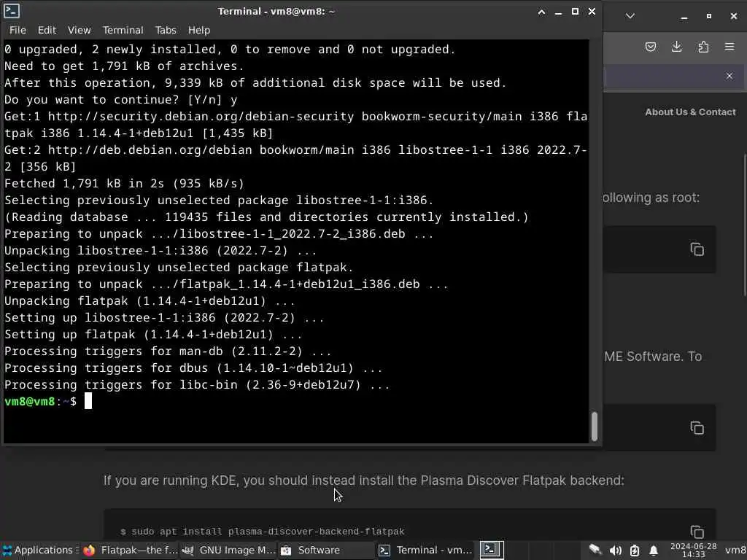Click the KDE Plasma Discover instruction paragraph

(363, 481)
